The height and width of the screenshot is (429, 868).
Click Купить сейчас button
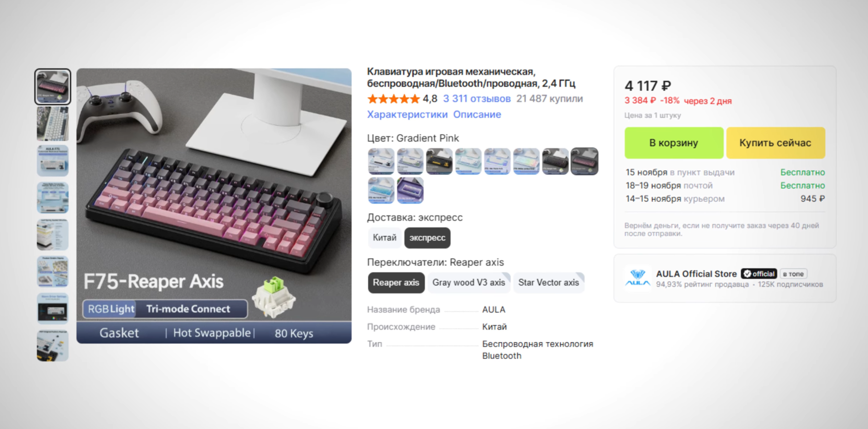775,143
